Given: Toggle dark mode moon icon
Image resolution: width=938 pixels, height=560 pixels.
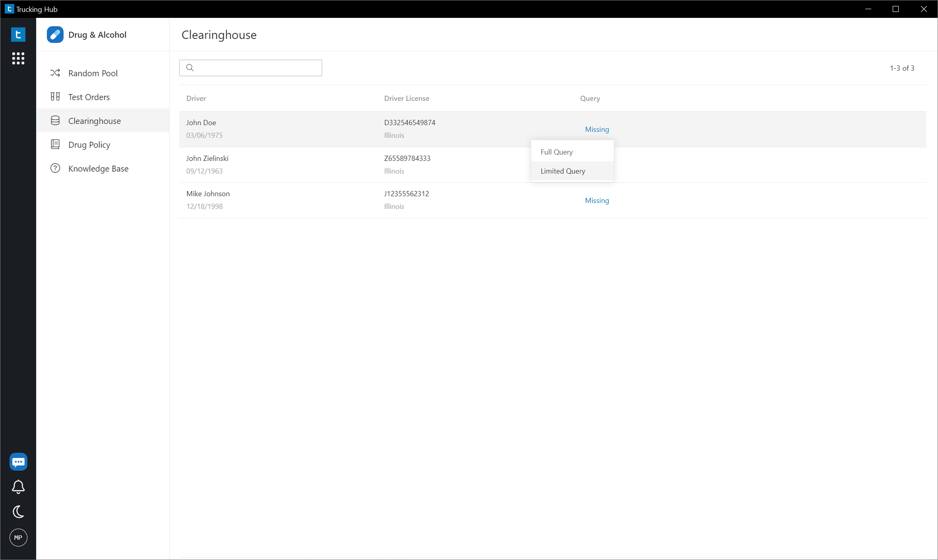Looking at the screenshot, I should (x=18, y=512).
